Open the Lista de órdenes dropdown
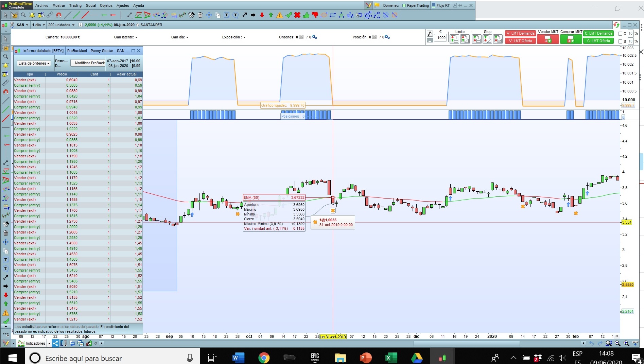Image resolution: width=644 pixels, height=364 pixels. (x=34, y=63)
